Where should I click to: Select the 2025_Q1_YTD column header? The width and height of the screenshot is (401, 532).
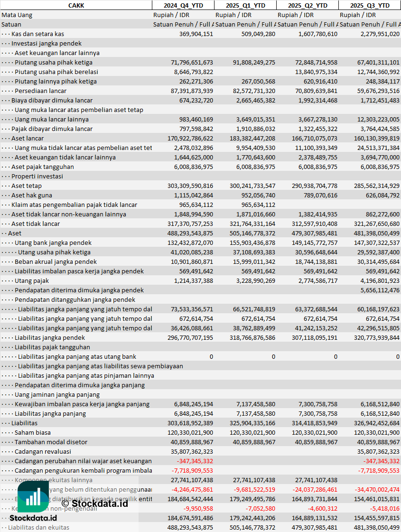point(245,5)
